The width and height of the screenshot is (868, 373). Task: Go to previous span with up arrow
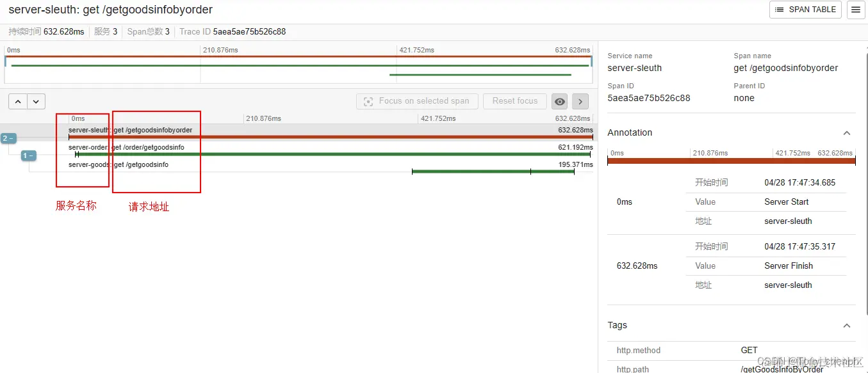click(x=18, y=101)
